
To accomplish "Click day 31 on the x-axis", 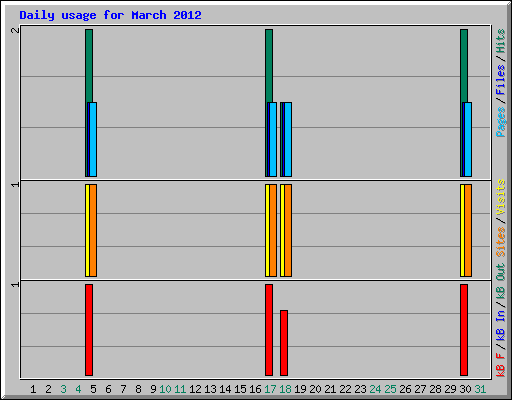I will pyautogui.click(x=480, y=389).
